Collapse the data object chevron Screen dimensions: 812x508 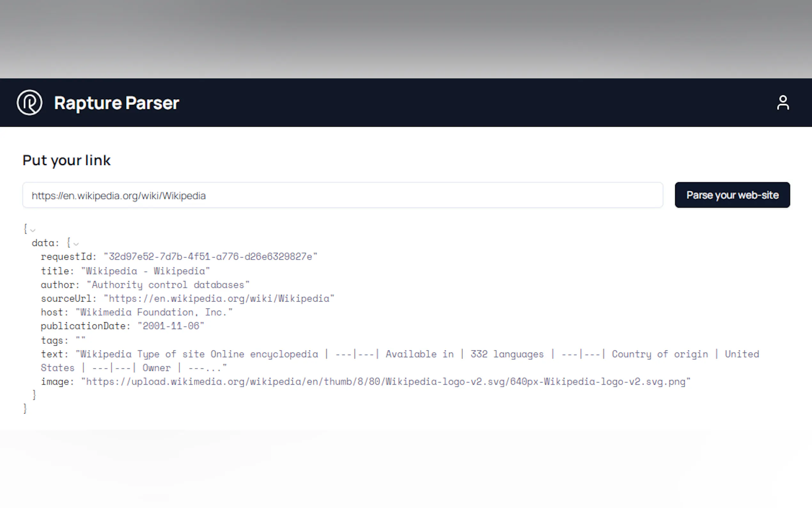pyautogui.click(x=76, y=244)
